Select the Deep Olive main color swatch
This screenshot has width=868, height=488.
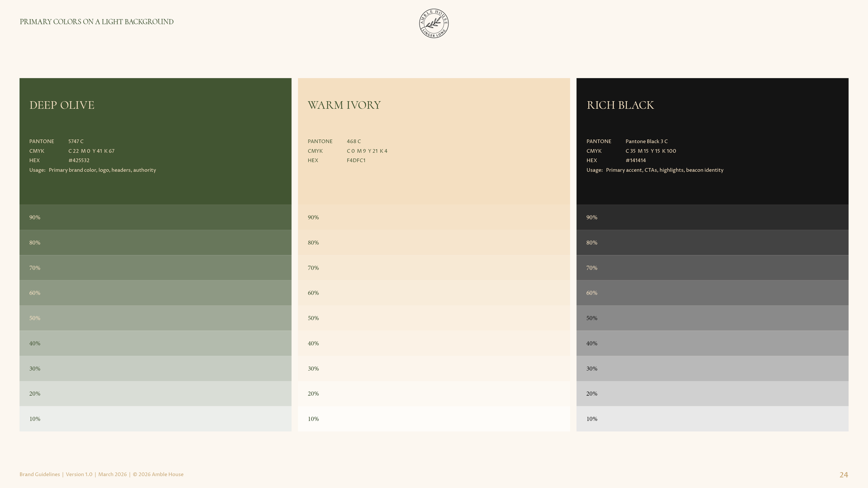tap(155, 141)
